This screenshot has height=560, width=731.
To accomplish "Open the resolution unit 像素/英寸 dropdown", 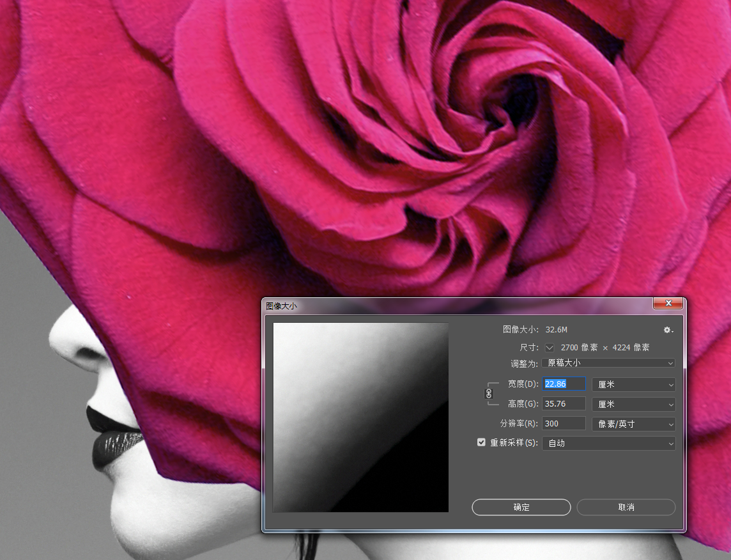I will pos(634,424).
